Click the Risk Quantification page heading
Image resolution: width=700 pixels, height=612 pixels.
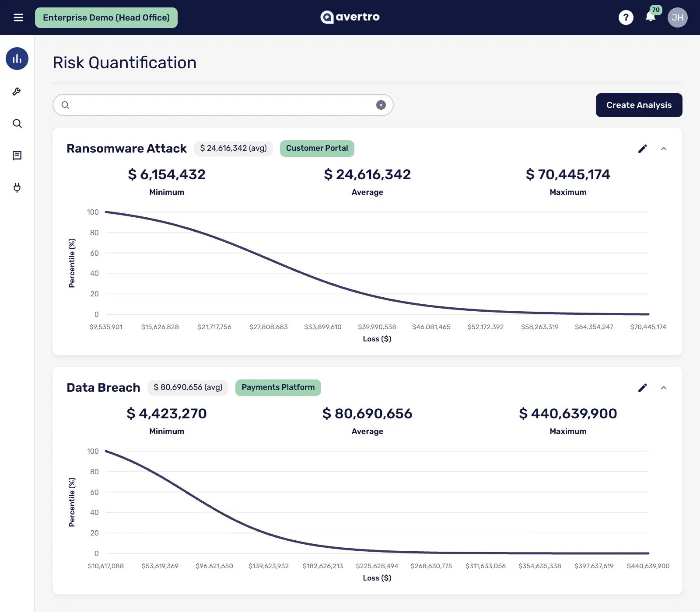(x=125, y=63)
